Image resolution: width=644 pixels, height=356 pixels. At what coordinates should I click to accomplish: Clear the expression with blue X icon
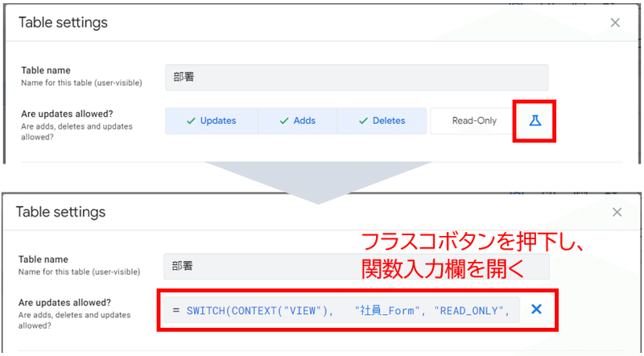click(536, 309)
